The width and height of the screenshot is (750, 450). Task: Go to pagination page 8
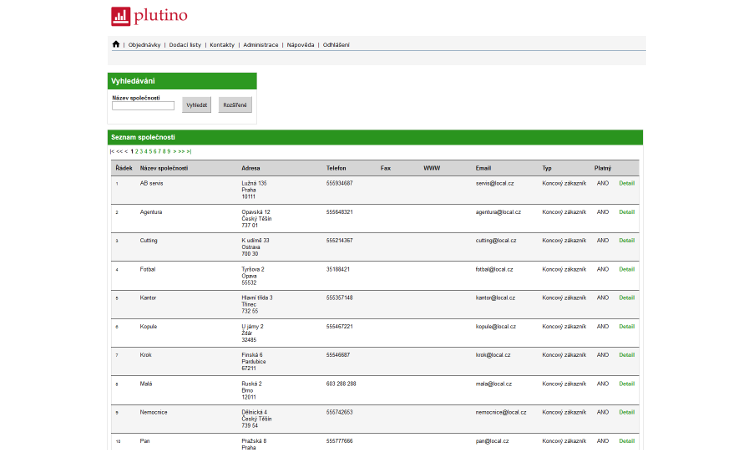[164, 151]
